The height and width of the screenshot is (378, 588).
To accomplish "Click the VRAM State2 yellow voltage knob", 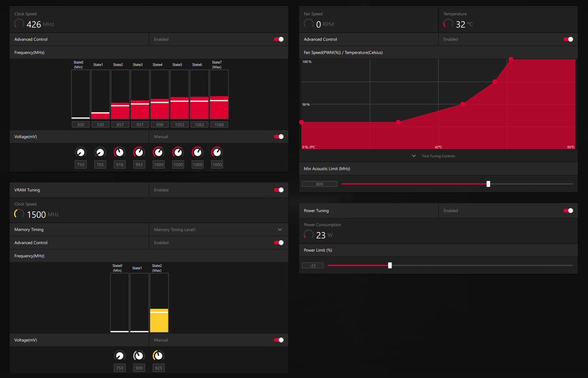I will pyautogui.click(x=158, y=355).
